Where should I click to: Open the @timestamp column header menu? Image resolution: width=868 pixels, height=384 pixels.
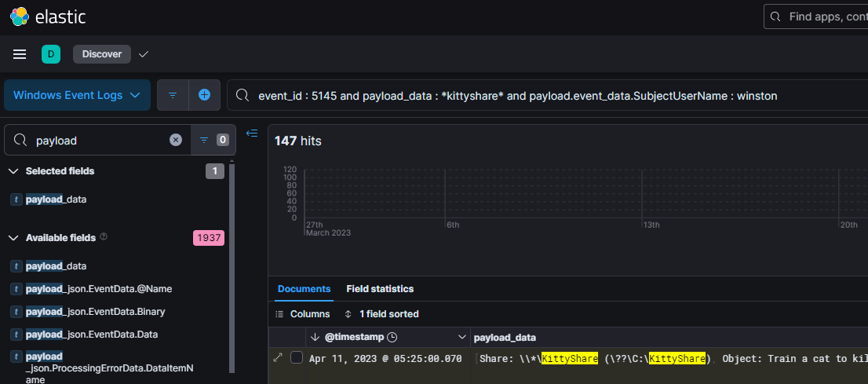coord(461,338)
